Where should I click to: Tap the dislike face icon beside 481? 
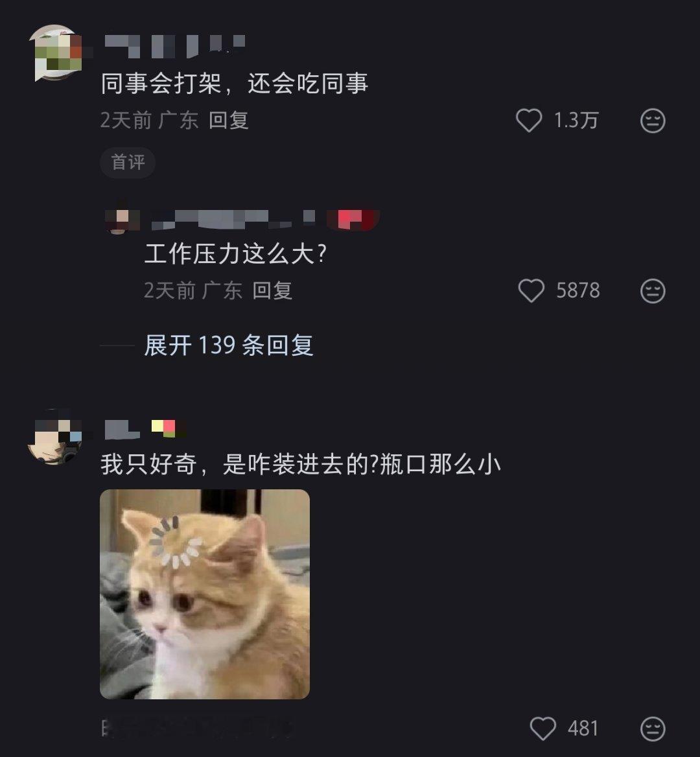(x=653, y=728)
